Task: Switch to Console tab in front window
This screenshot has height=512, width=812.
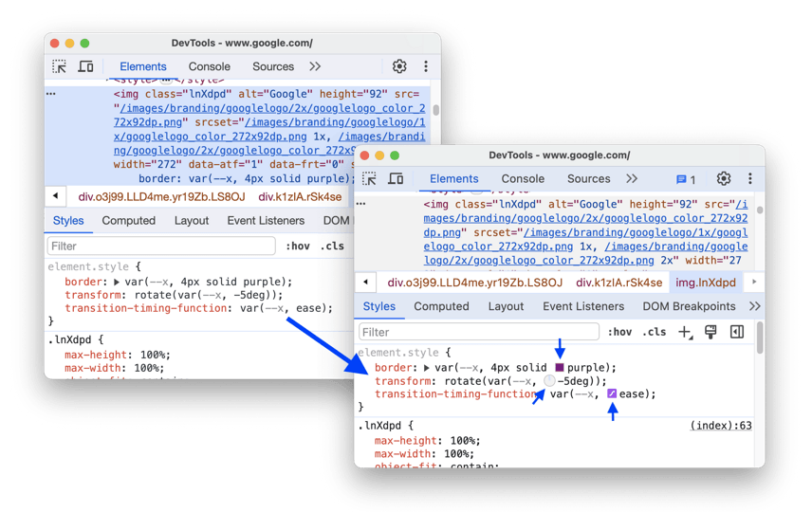Action: point(523,179)
